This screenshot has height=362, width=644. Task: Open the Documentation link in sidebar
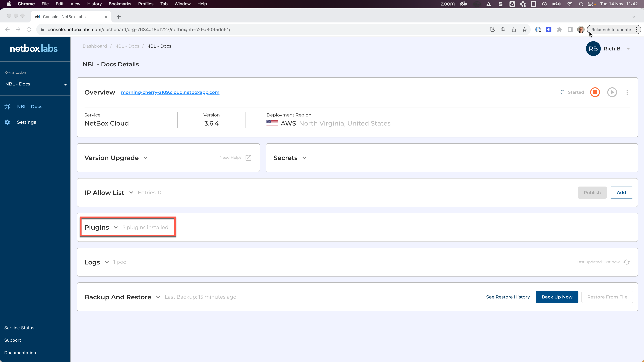[x=20, y=353]
